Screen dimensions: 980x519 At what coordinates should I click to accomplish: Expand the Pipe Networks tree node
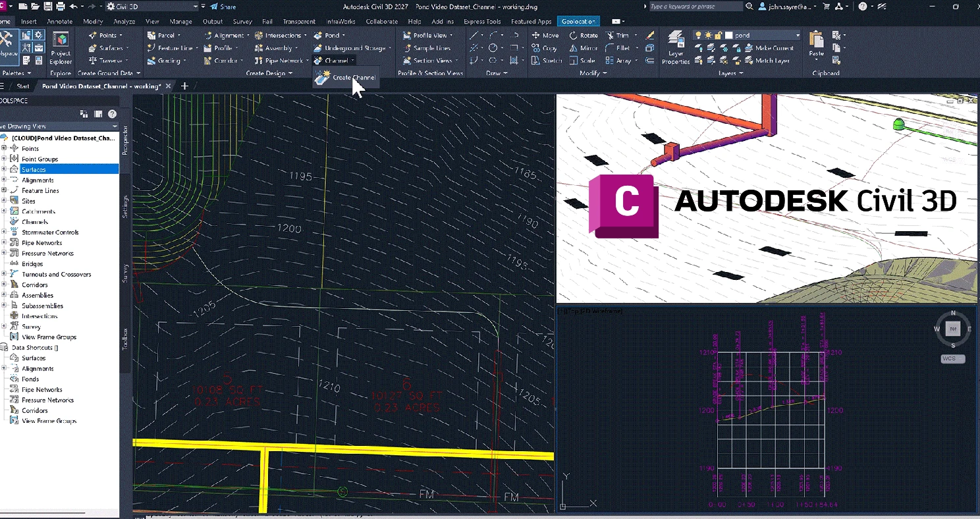4,243
